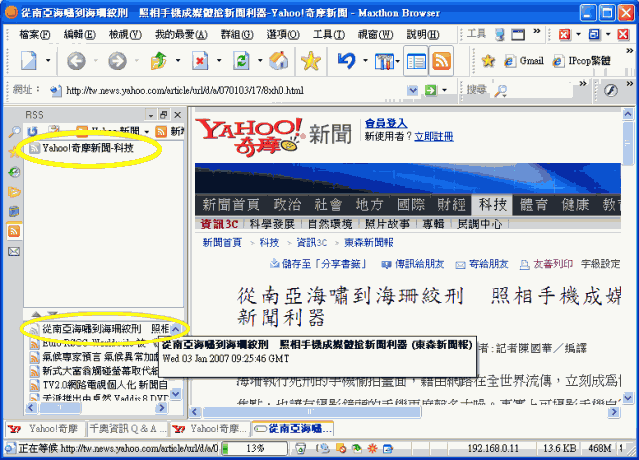The image size is (639, 460).
Task: Click the green Go arrow beside address bar
Action: 430,90
